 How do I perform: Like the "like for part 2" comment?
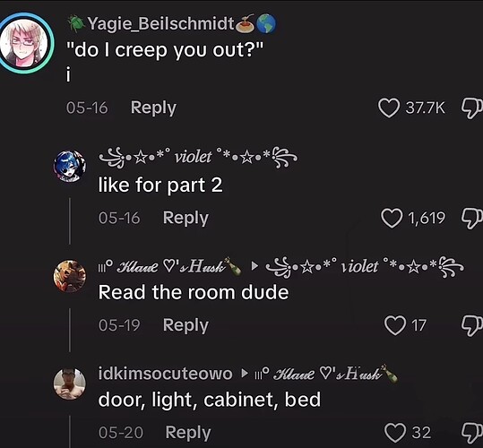click(392, 218)
